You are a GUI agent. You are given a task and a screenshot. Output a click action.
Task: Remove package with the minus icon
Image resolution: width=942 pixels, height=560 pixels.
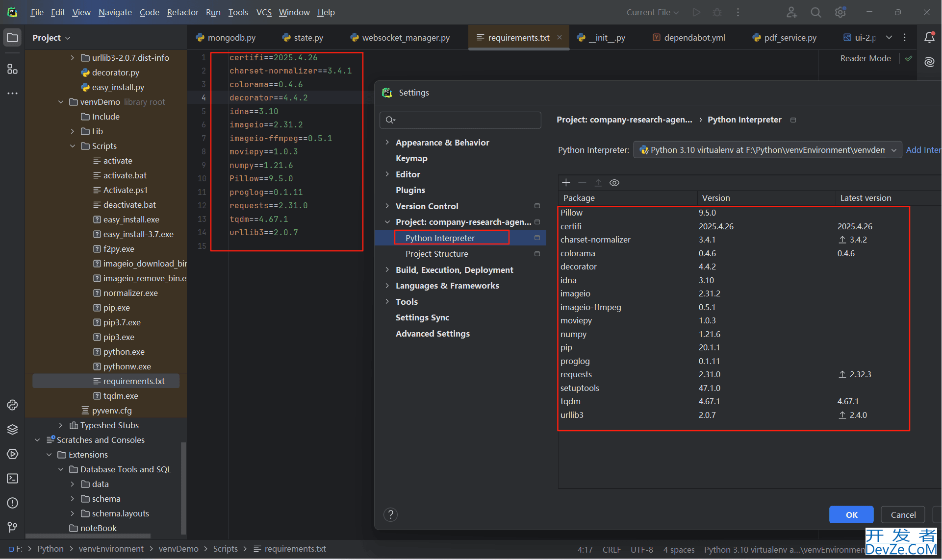coord(582,183)
